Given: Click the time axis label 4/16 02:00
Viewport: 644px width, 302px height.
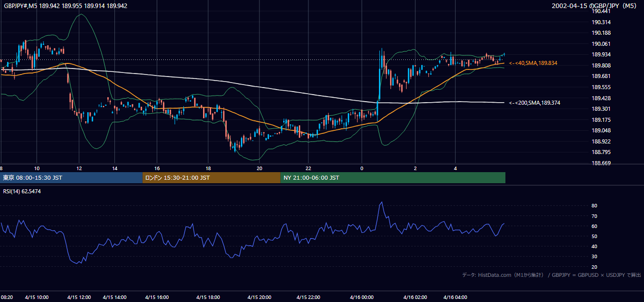Looking at the screenshot, I should [414, 297].
